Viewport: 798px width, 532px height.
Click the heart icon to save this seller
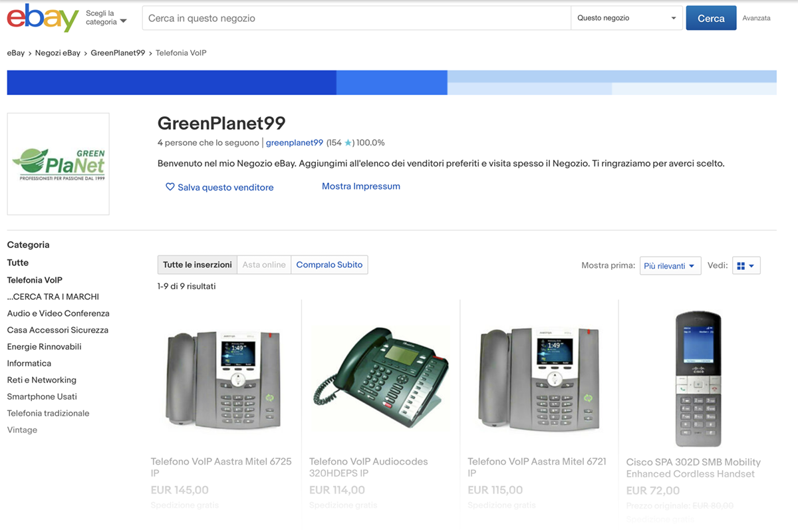point(170,187)
